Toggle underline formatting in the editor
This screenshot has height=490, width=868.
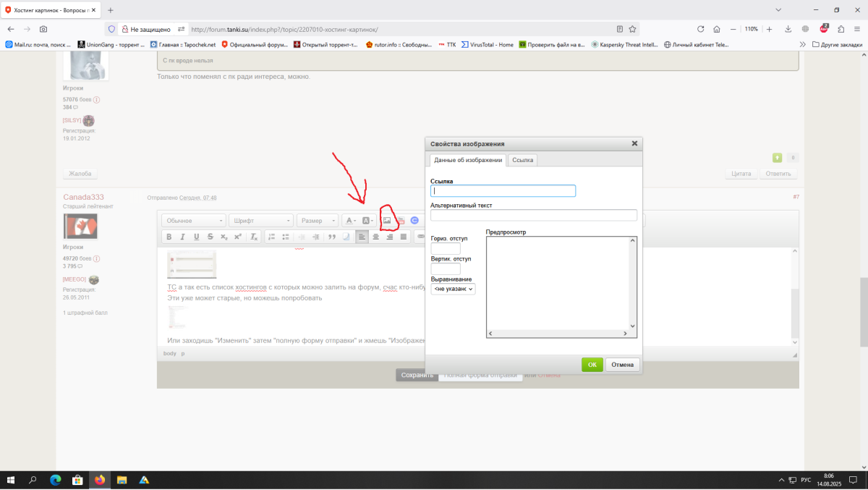(x=196, y=237)
